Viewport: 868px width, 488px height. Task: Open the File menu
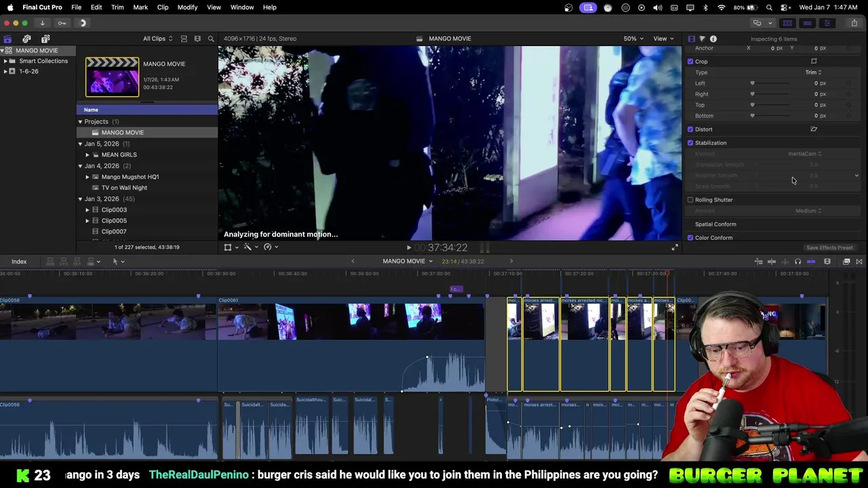(x=76, y=7)
